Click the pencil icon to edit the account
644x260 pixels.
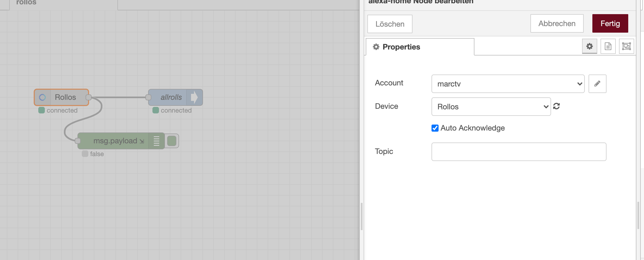tap(597, 84)
